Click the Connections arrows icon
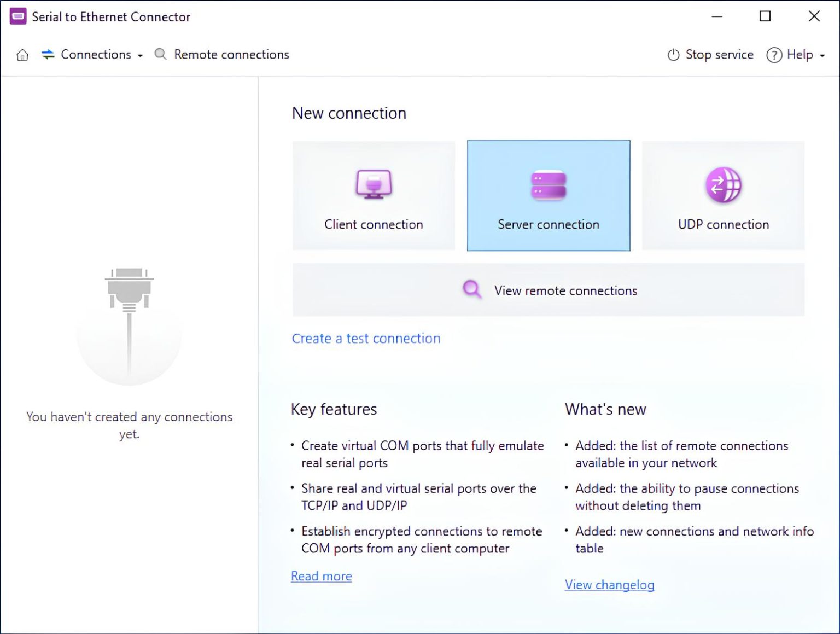 tap(48, 54)
